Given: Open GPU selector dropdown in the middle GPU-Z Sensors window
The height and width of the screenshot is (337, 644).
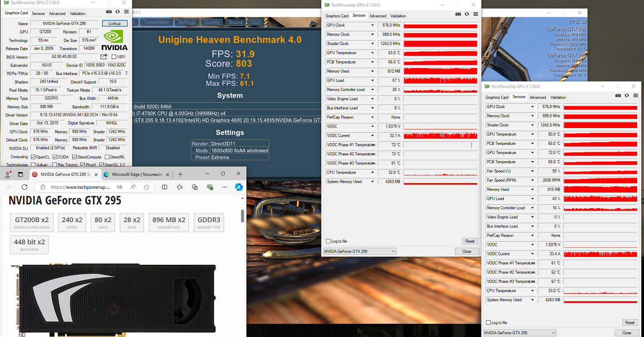Looking at the screenshot, I should tap(359, 251).
